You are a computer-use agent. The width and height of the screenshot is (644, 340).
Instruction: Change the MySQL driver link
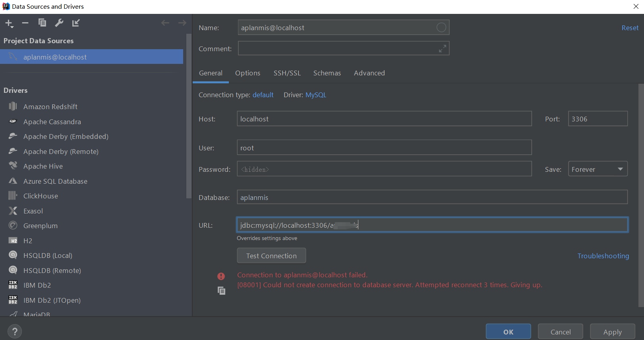click(x=316, y=95)
